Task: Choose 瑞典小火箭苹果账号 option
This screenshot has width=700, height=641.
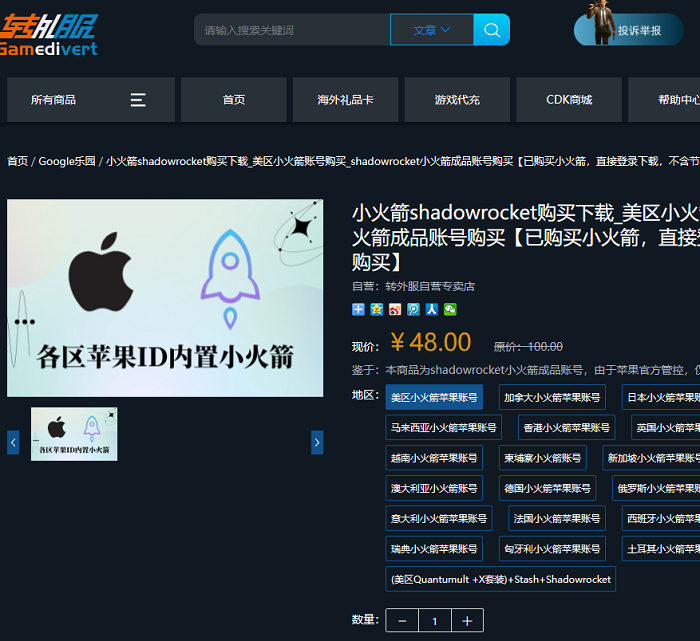Action: [x=434, y=549]
